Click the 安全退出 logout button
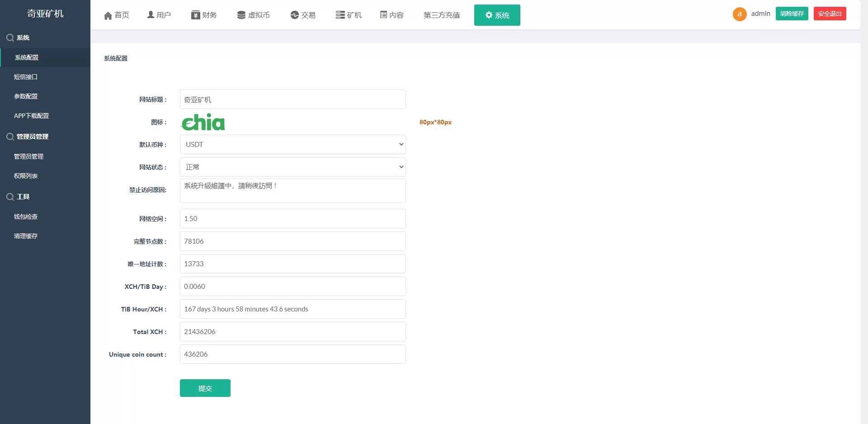This screenshot has width=868, height=424. 830,13
